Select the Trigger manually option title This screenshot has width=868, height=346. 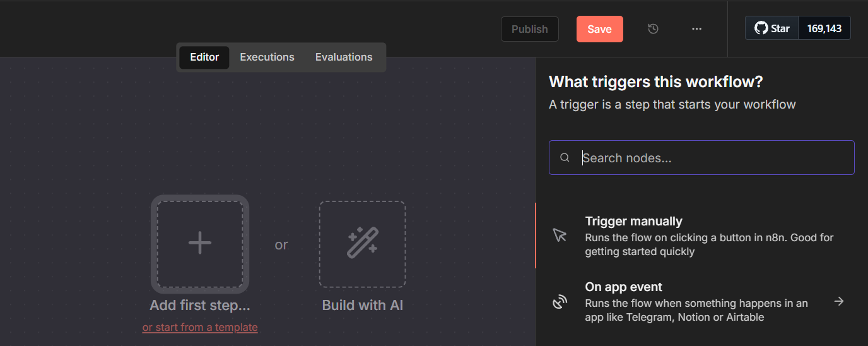[x=633, y=221]
